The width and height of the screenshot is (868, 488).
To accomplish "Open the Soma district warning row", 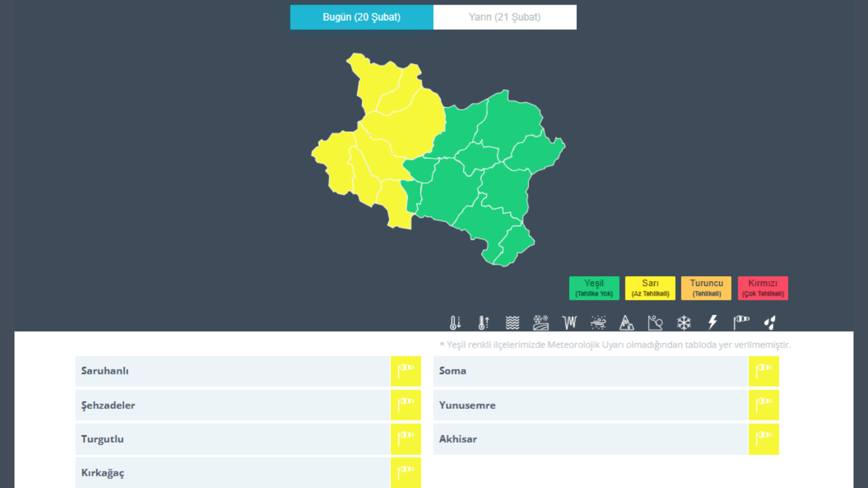I will tap(590, 371).
